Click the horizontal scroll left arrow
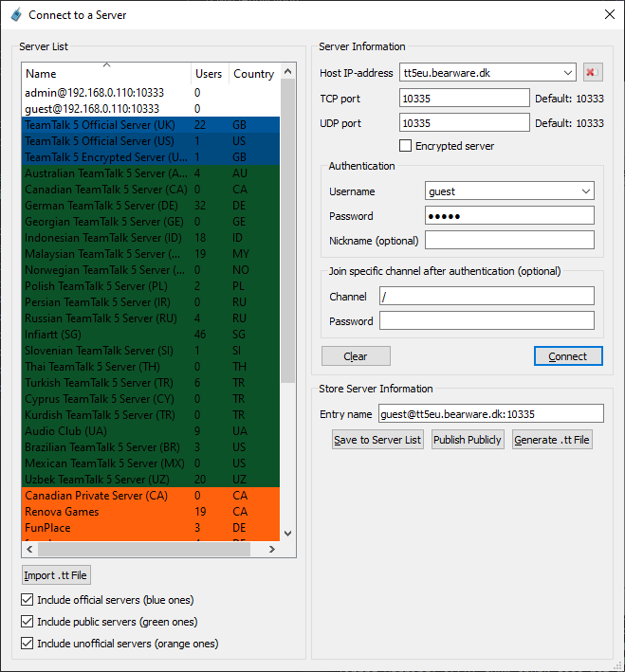Viewport: 625px width, 672px height. click(29, 549)
